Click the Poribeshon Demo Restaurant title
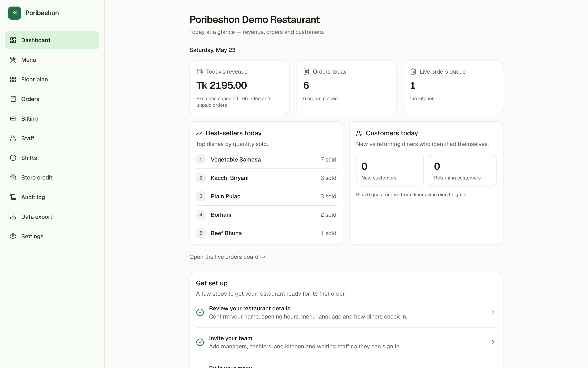588x368 pixels. pyautogui.click(x=254, y=19)
